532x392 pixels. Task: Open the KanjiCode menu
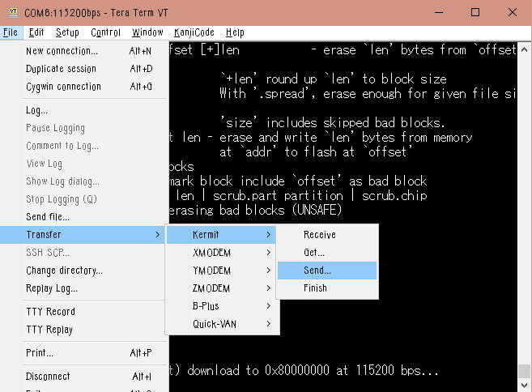(193, 32)
